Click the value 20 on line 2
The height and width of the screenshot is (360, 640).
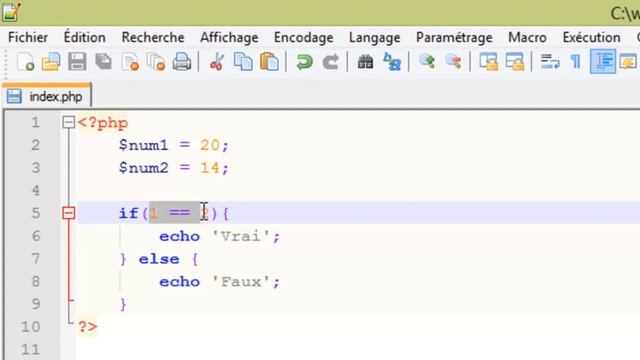[210, 145]
